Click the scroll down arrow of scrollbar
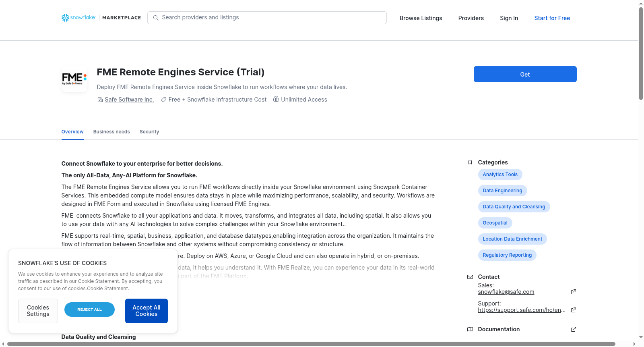This screenshot has height=347, width=644. (641, 337)
